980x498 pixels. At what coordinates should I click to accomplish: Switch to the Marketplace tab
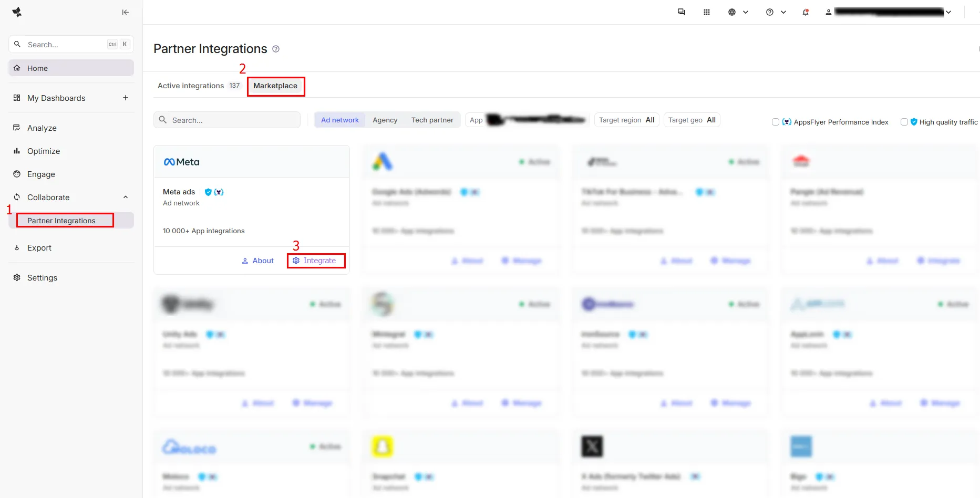(x=275, y=86)
